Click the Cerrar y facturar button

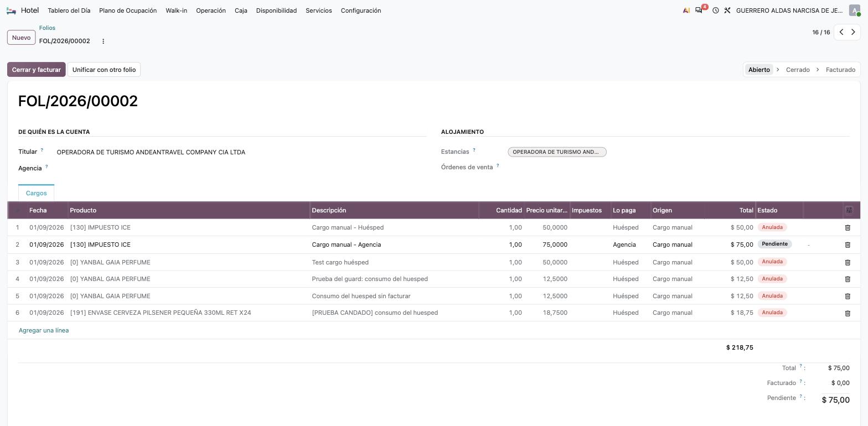coord(37,70)
